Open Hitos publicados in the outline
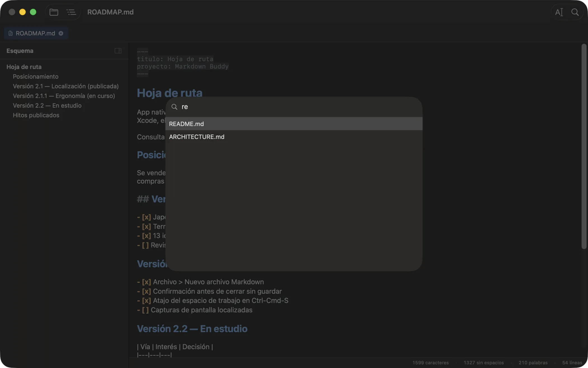Viewport: 588px width, 368px height. (36, 115)
